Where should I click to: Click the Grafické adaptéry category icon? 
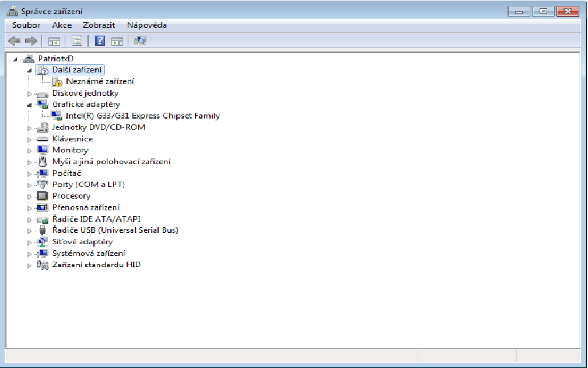pos(43,105)
